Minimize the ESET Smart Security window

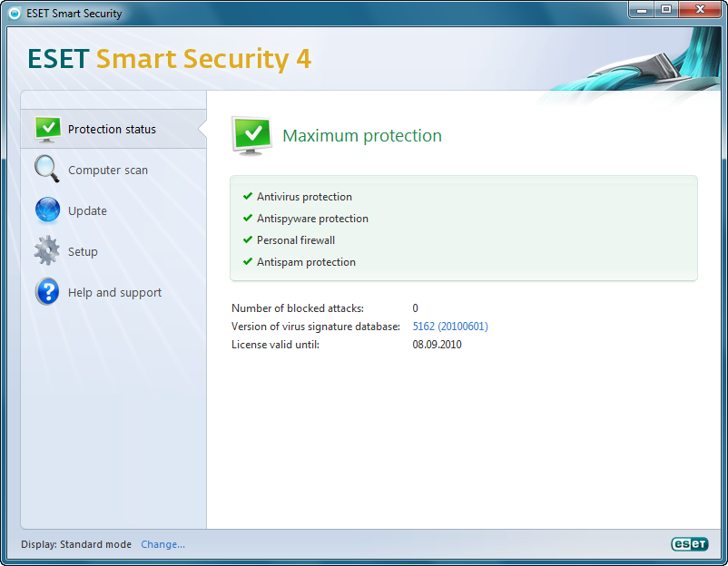[643, 9]
